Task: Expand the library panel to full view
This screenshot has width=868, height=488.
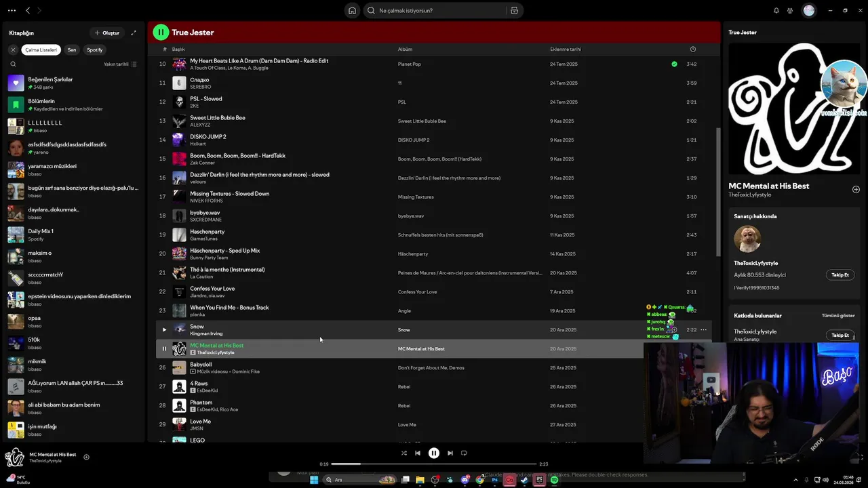Action: (134, 33)
